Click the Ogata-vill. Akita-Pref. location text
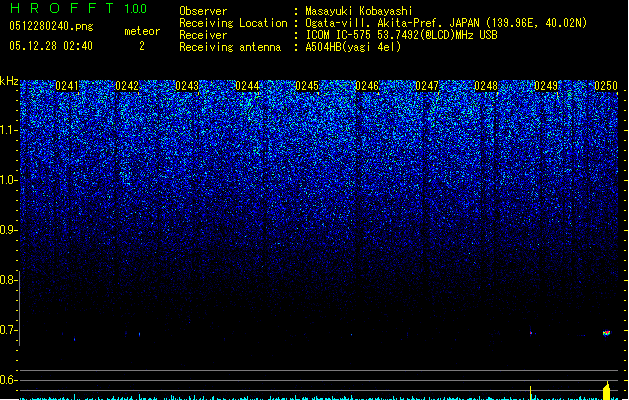Viewport: 629px width, 400px height. point(446,23)
